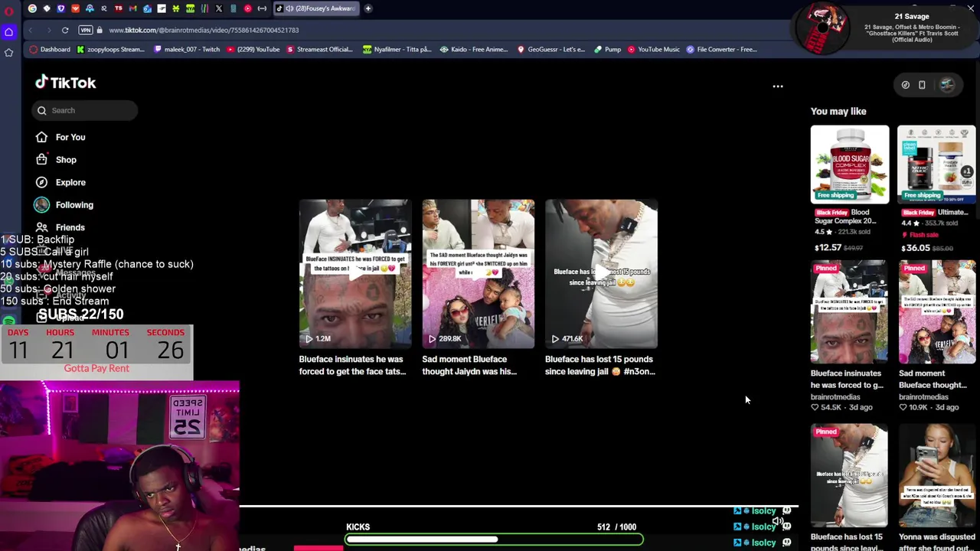Open Blood Sugar Complex product card
Viewport: 980px width, 551px height.
pyautogui.click(x=850, y=189)
